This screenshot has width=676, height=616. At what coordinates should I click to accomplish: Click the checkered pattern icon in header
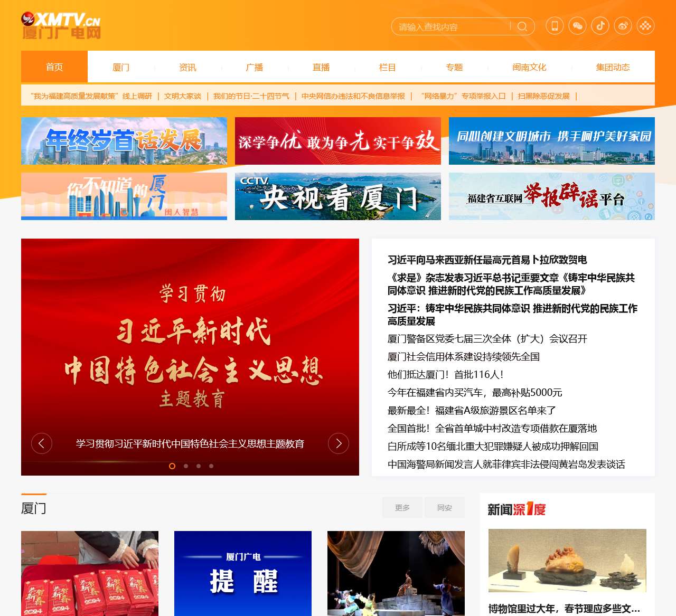click(645, 26)
